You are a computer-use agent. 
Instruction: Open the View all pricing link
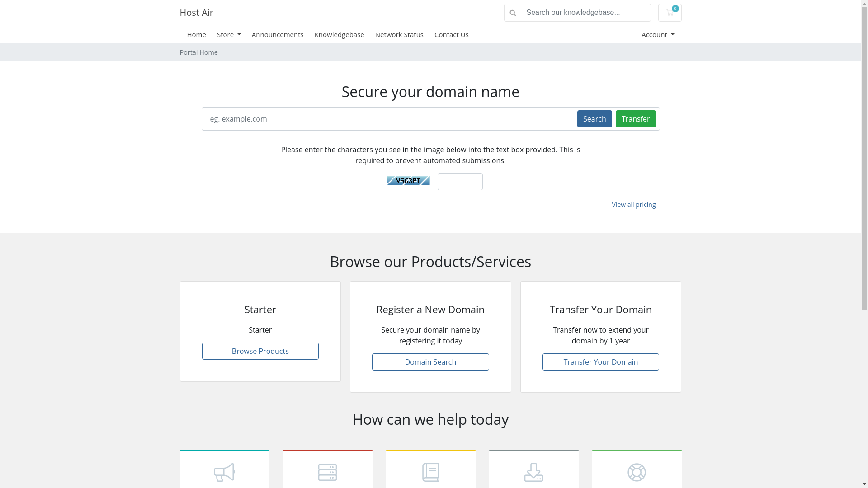(633, 205)
